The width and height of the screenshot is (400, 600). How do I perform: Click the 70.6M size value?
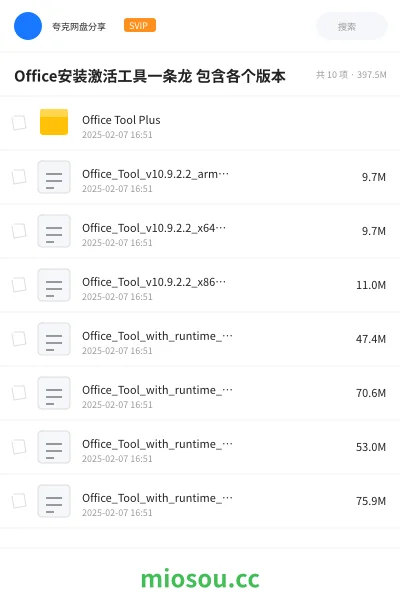(x=371, y=393)
